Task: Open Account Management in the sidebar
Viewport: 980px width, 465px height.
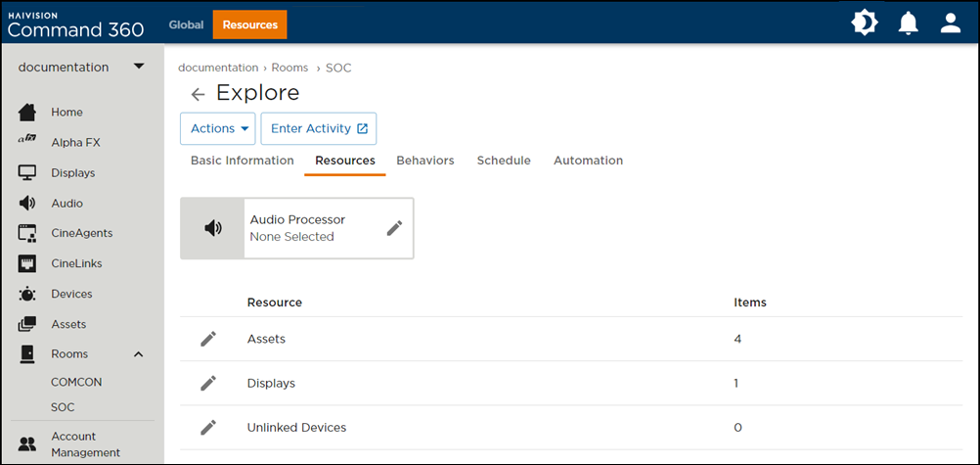Action: pos(85,444)
